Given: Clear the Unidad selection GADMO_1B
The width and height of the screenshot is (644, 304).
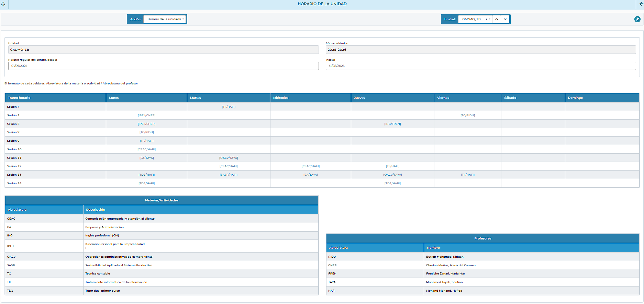Looking at the screenshot, I should coord(486,19).
